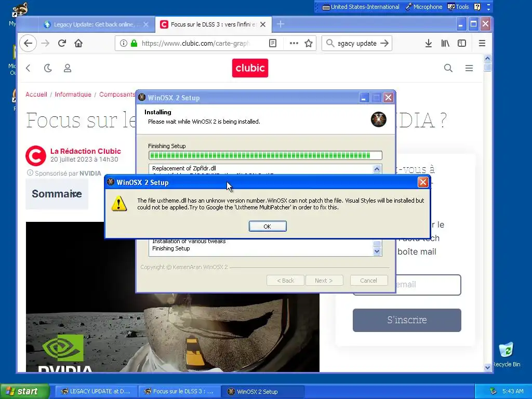Click the Sponsorisé info icon
Viewport: 532px width, 399px height.
point(30,172)
